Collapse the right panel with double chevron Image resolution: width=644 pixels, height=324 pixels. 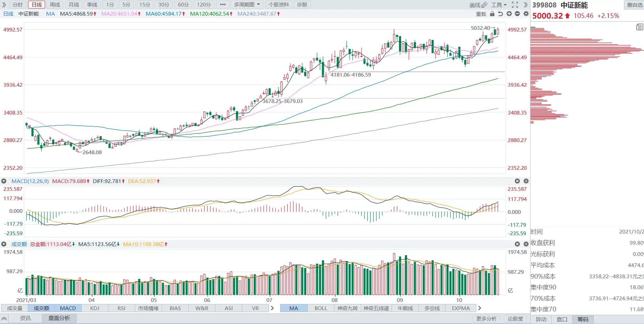[526, 5]
